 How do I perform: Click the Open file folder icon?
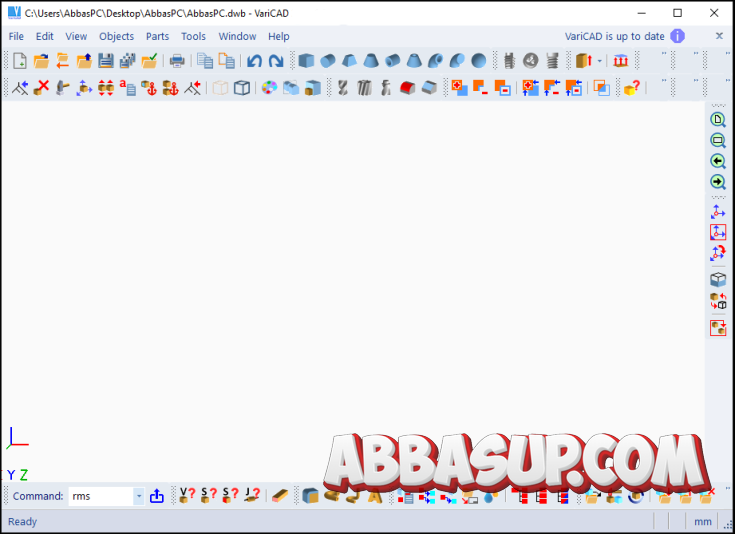pyautogui.click(x=41, y=60)
